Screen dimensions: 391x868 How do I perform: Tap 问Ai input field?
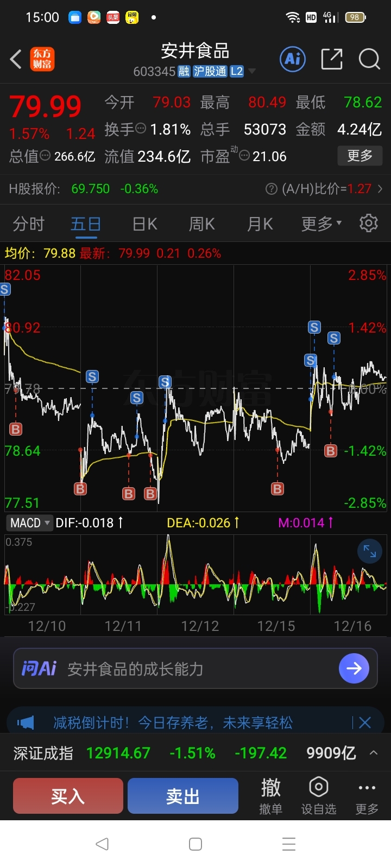click(x=195, y=668)
